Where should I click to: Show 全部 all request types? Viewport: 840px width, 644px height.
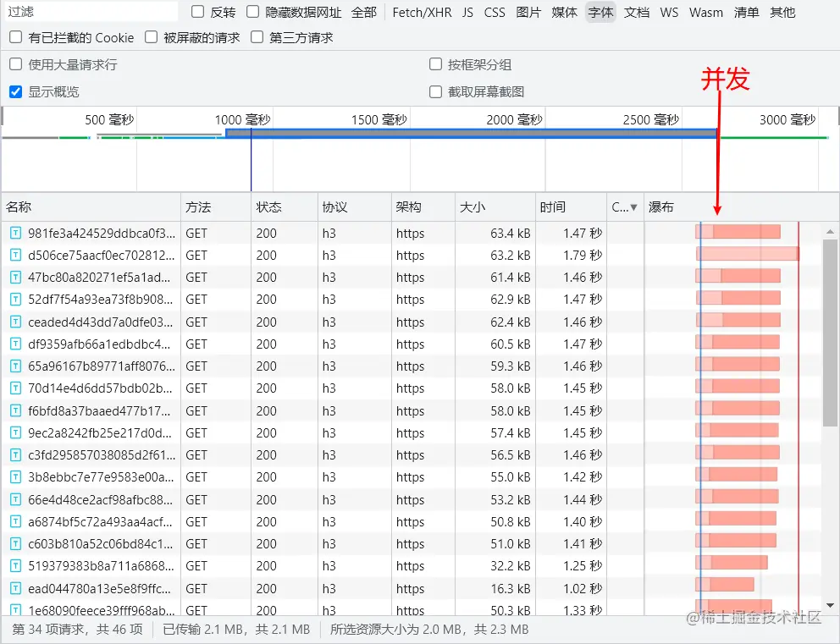364,13
